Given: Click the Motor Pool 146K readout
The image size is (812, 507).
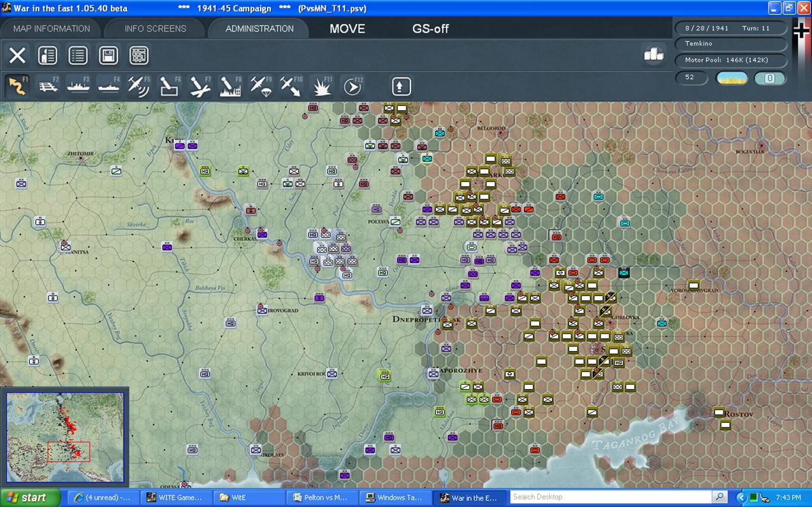Looking at the screenshot, I should pos(730,60).
